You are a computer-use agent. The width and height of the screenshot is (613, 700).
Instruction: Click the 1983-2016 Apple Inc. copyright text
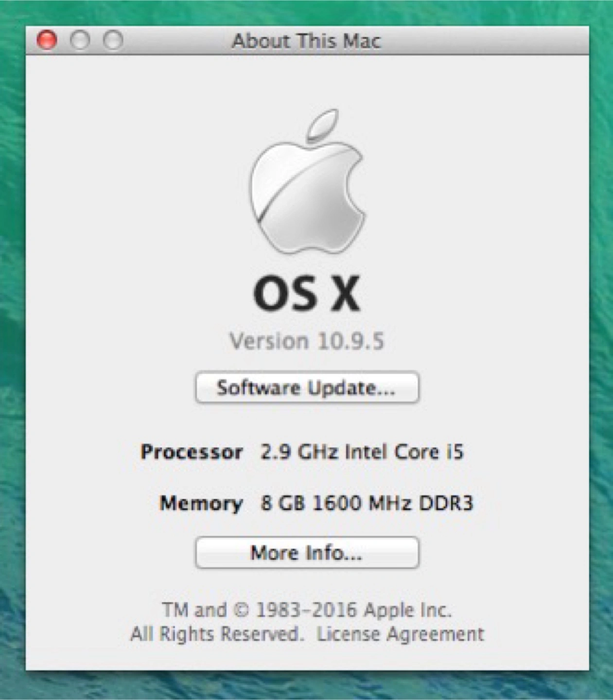pos(307,610)
